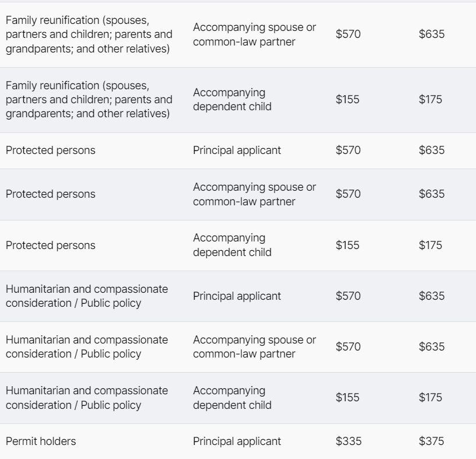Image resolution: width=476 pixels, height=459 pixels.
Task: Click Humanitarian and compassionate in Principal applicant row
Action: 86,296
